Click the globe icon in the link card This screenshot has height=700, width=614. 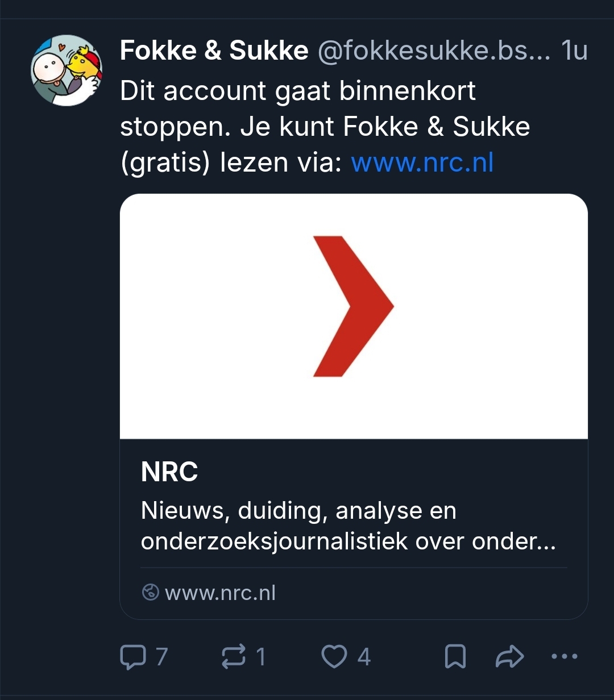coord(150,593)
